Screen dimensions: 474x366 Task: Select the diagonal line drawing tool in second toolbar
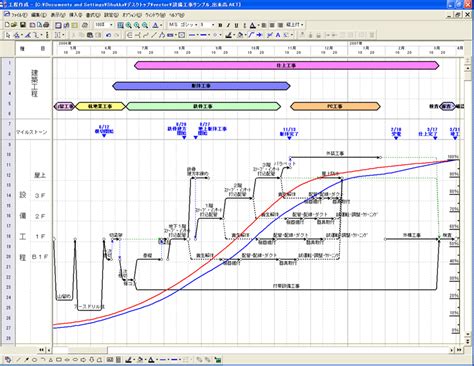[154, 35]
